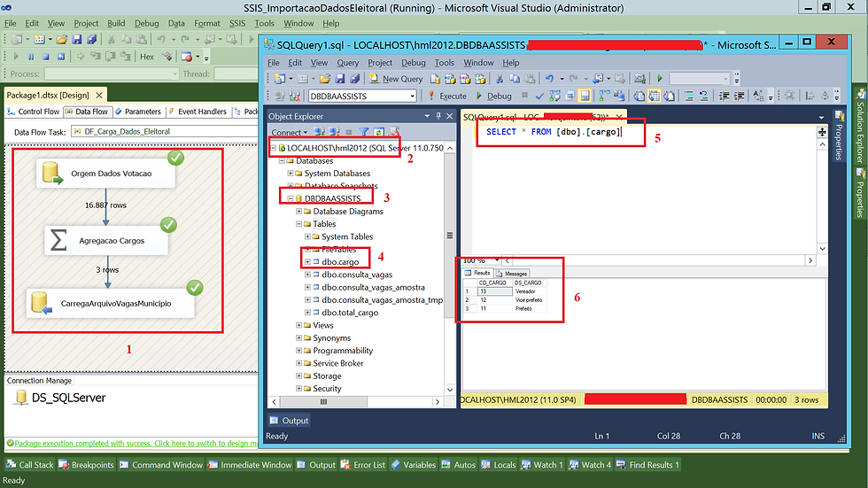Screen dimensions: 868x488
Task: Click Open File icon in Visual Studio toolbar
Action: pyautogui.click(x=62, y=39)
